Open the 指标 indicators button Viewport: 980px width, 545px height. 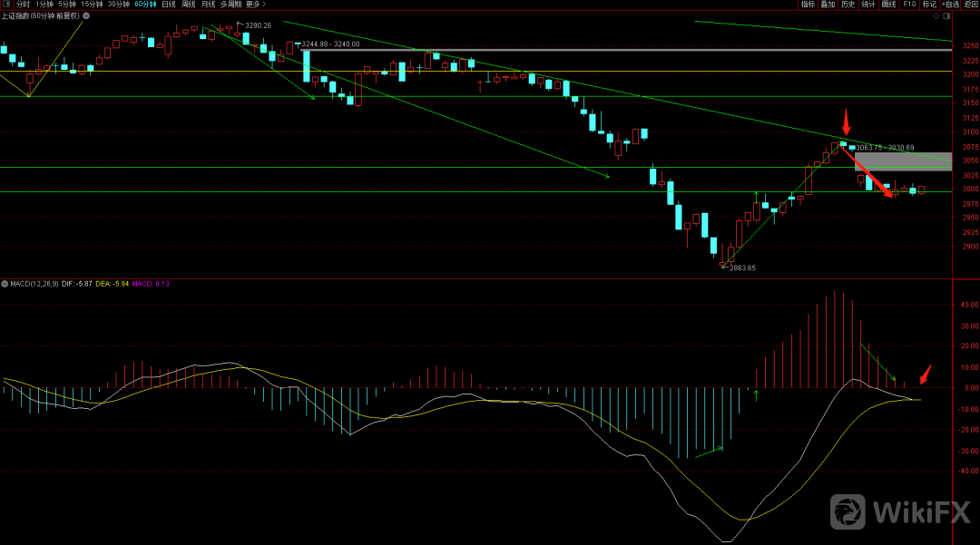pyautogui.click(x=808, y=5)
